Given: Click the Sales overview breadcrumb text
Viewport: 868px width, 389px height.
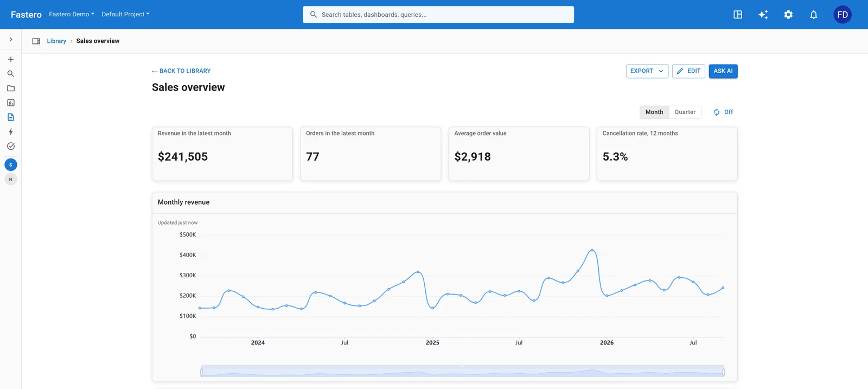Looking at the screenshot, I should coord(98,41).
